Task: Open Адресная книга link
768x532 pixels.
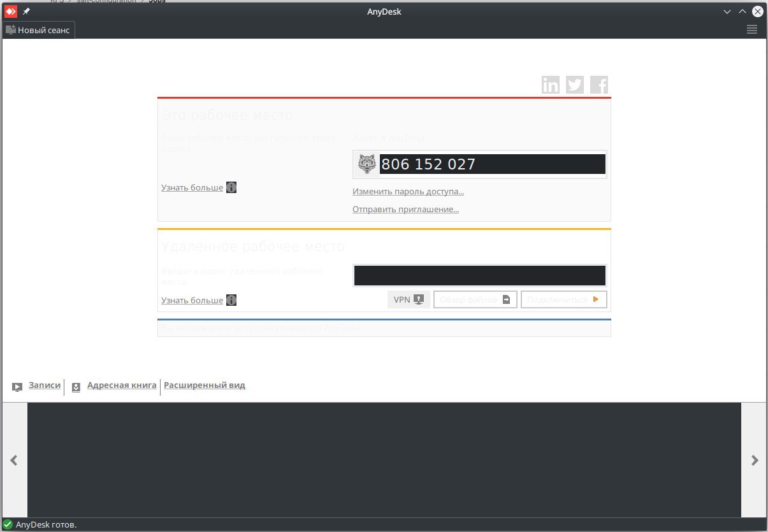Action: click(x=122, y=385)
